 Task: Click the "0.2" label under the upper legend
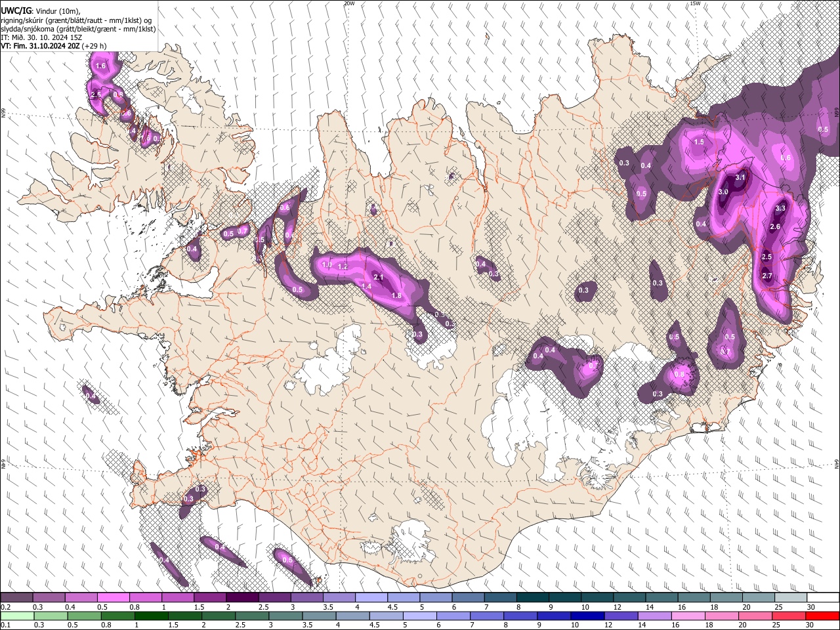[5, 607]
